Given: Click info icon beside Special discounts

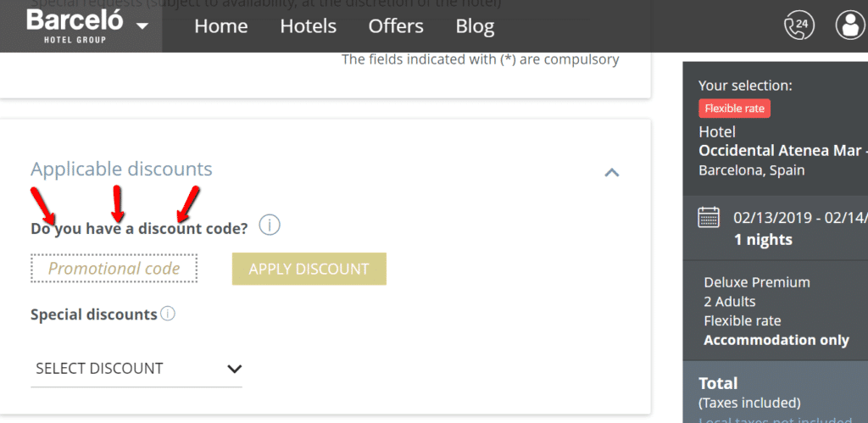Looking at the screenshot, I should [x=168, y=314].
